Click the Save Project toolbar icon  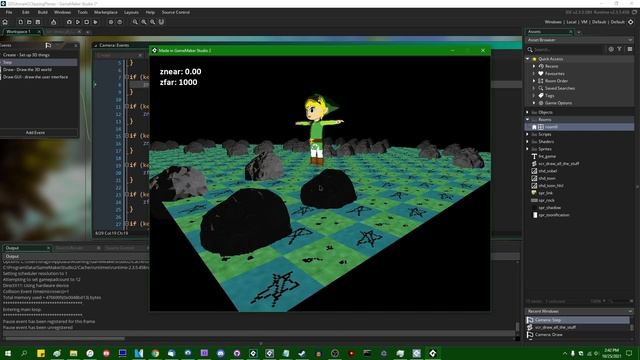pyautogui.click(x=38, y=22)
